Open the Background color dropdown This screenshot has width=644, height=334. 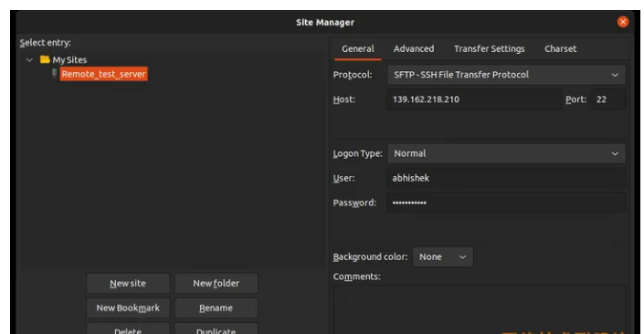442,256
